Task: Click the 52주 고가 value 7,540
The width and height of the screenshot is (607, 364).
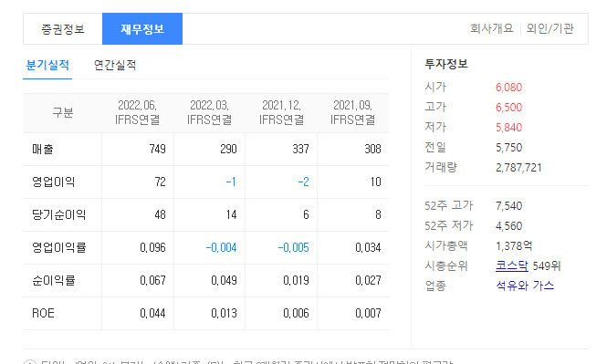Action: click(x=509, y=206)
